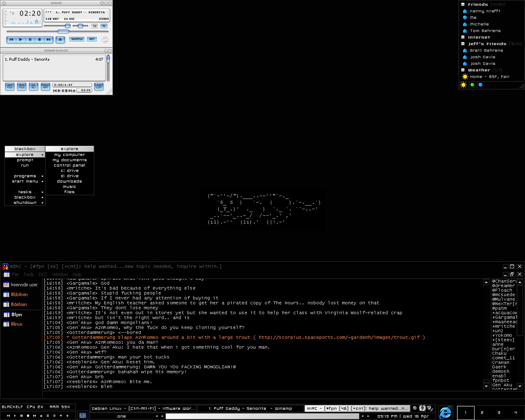Click the sun weather icon in buddy list footer
This screenshot has height=420, width=525.
[463, 85]
